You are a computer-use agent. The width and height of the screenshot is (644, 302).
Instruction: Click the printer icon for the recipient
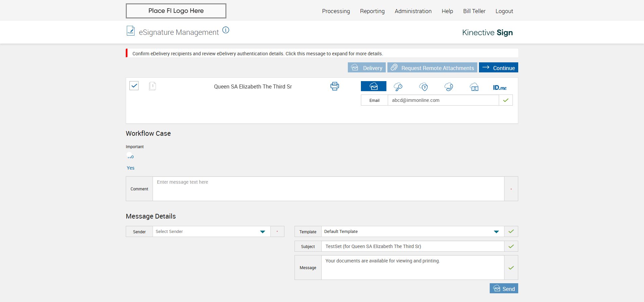click(334, 86)
